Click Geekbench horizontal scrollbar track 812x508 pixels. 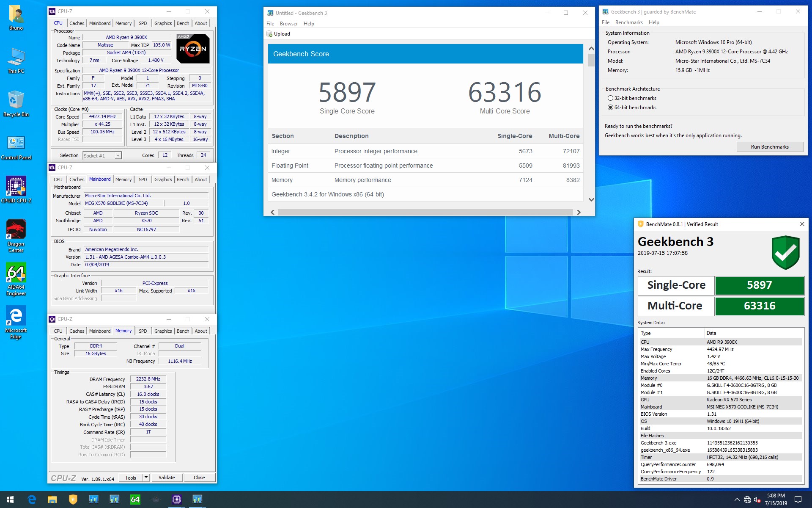[425, 212]
